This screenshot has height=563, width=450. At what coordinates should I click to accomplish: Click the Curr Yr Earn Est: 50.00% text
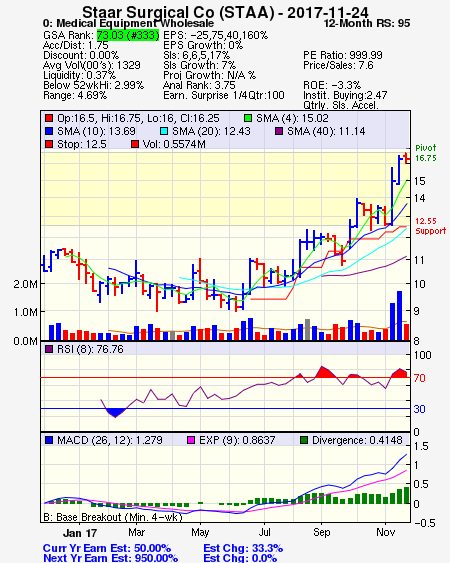pos(107,548)
